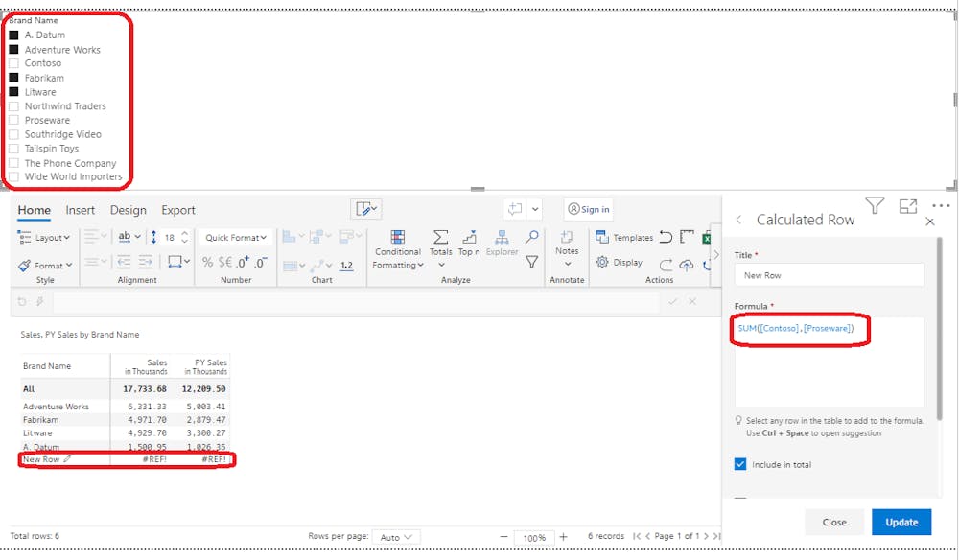Open Display settings gear
Image resolution: width=959 pixels, height=560 pixels.
coord(619,263)
